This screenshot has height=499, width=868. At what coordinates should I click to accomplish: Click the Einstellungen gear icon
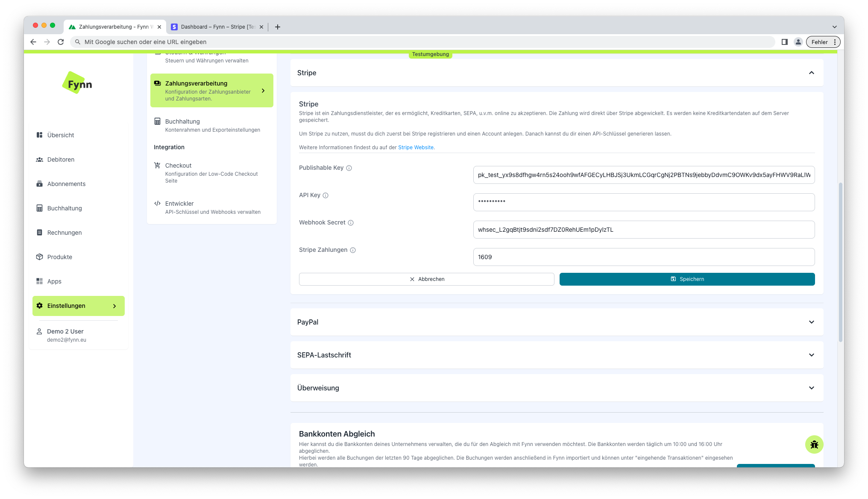[x=39, y=306]
